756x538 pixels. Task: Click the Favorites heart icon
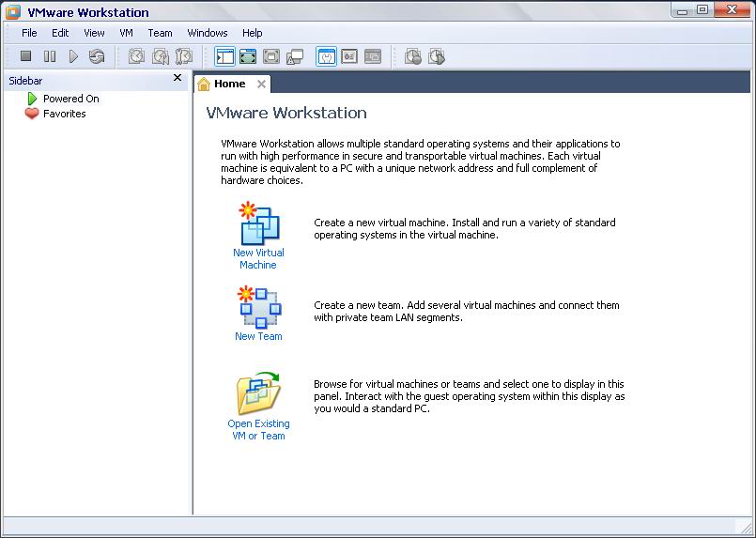[32, 114]
